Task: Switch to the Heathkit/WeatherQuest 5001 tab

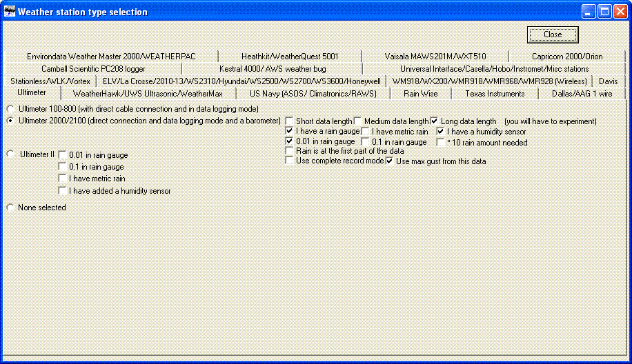Action: 290,57
